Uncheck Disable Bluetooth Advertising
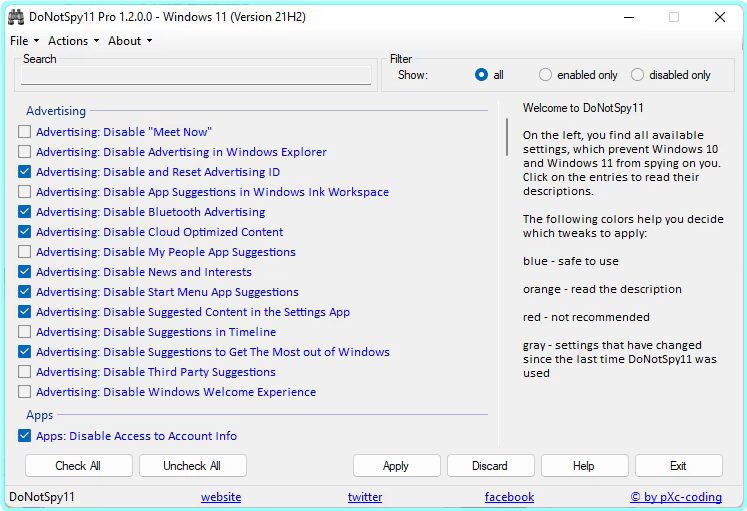 (x=24, y=211)
